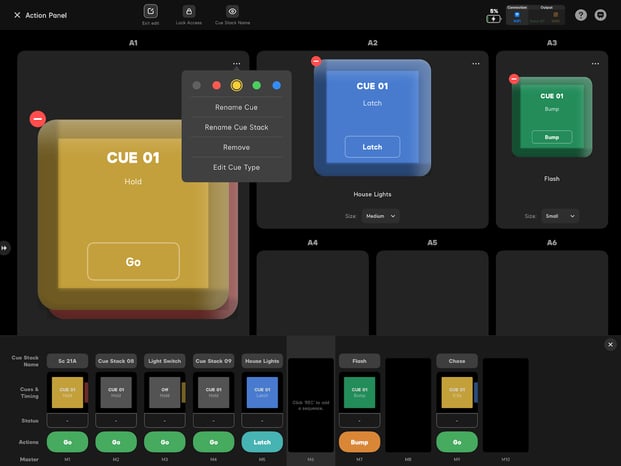Click the M3 green Go button

coord(165,442)
